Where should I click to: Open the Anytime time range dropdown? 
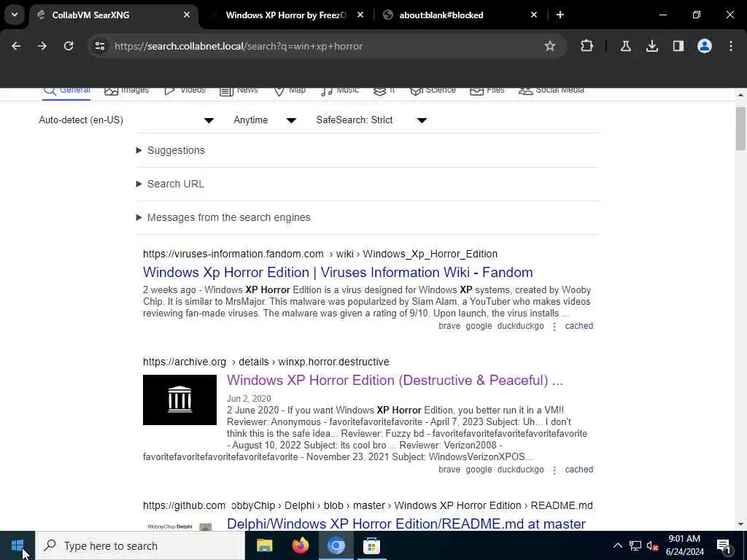[264, 120]
